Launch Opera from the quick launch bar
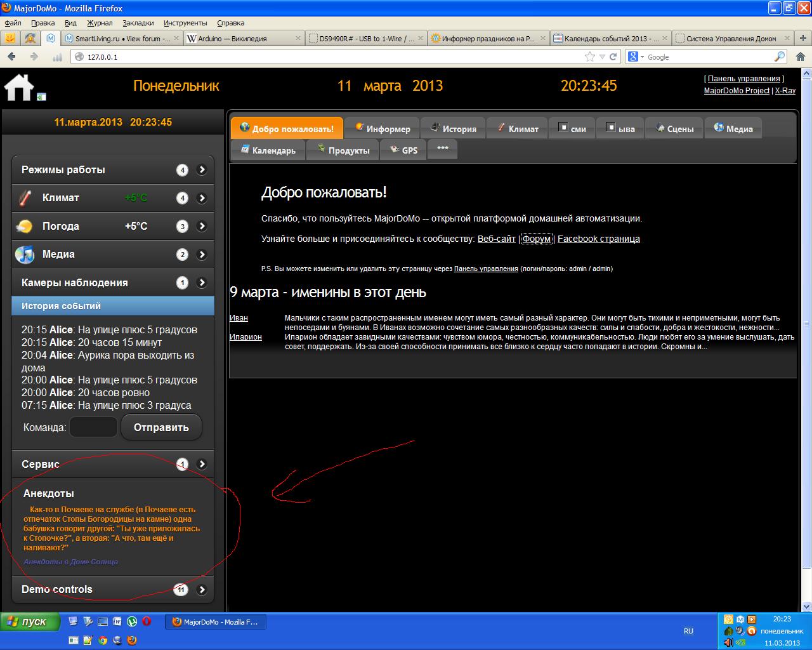 (x=147, y=622)
